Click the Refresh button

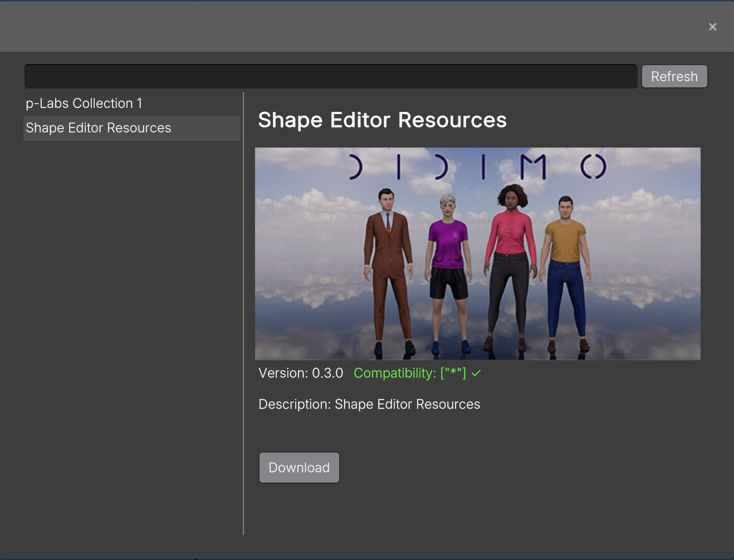pos(674,76)
